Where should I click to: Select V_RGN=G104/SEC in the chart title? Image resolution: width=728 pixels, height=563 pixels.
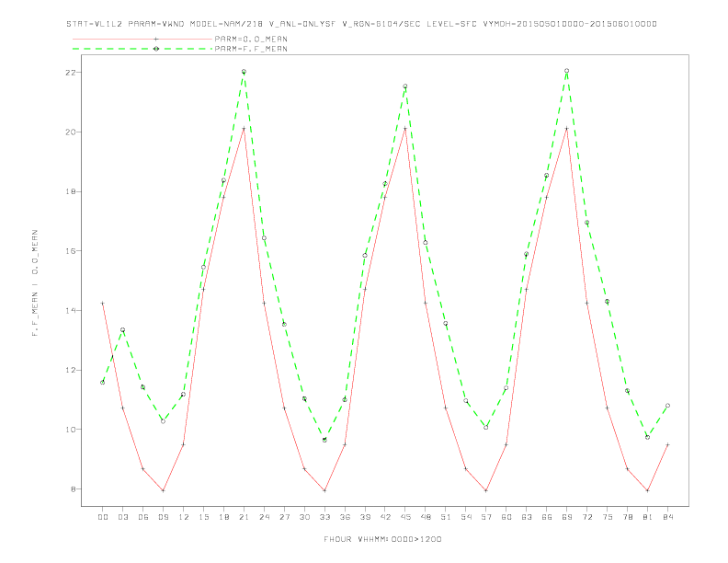pos(381,24)
